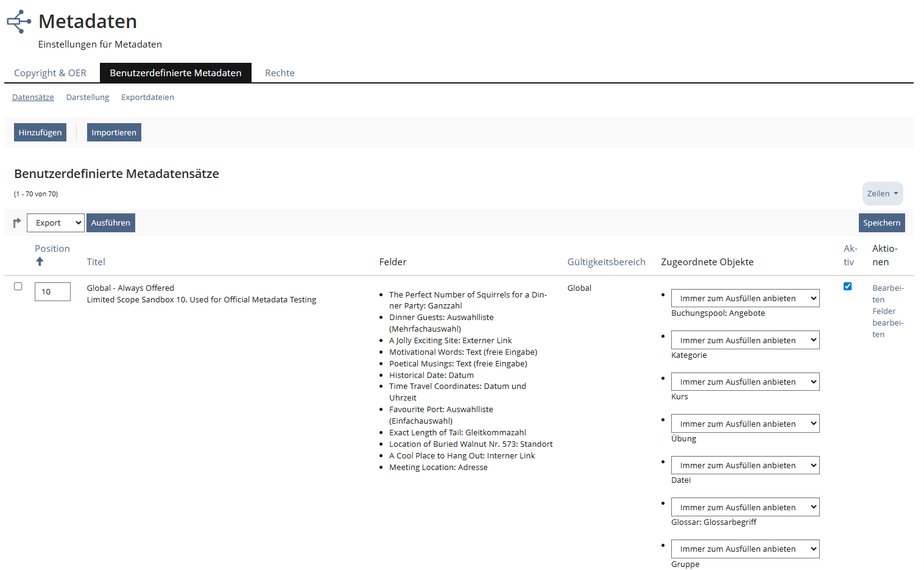Open dropdown above Kurs label
This screenshot has width=924, height=570.
click(745, 382)
